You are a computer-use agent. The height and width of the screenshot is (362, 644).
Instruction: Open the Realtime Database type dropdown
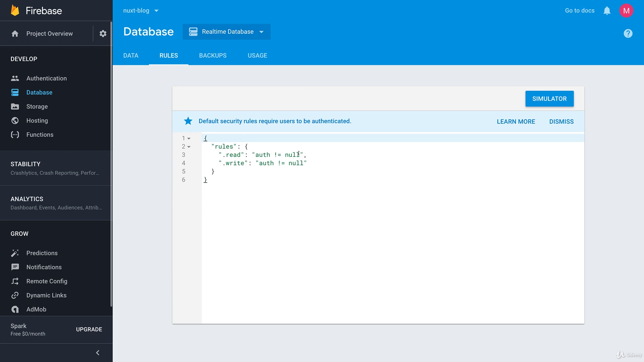coord(226,32)
